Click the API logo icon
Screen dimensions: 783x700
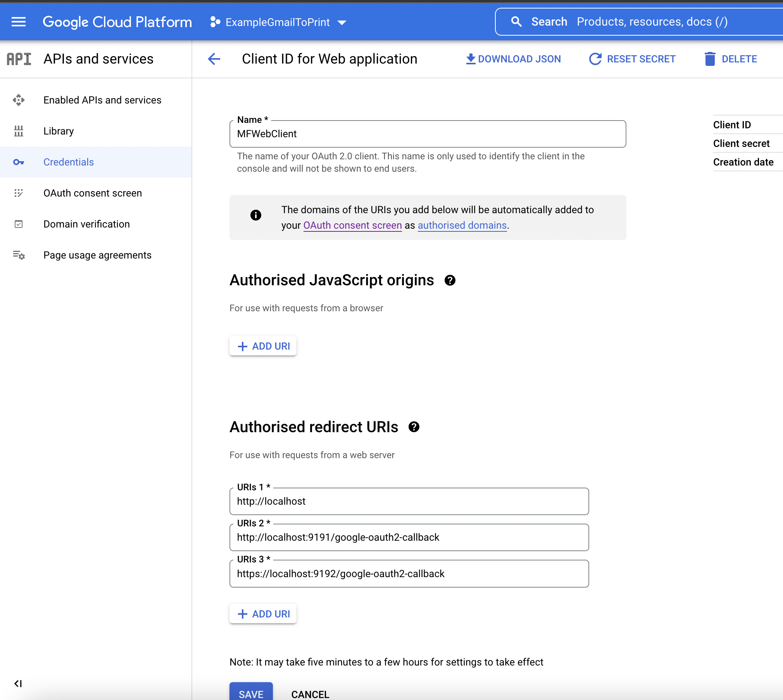(19, 59)
